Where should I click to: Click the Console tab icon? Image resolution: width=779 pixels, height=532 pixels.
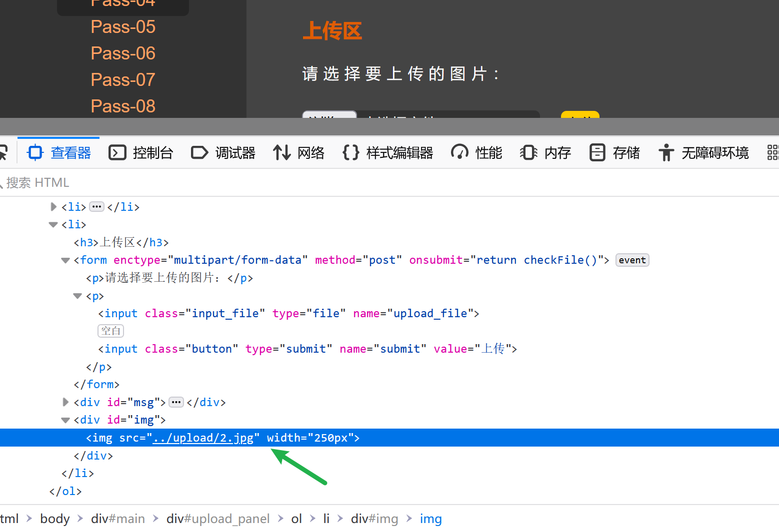[x=117, y=152]
